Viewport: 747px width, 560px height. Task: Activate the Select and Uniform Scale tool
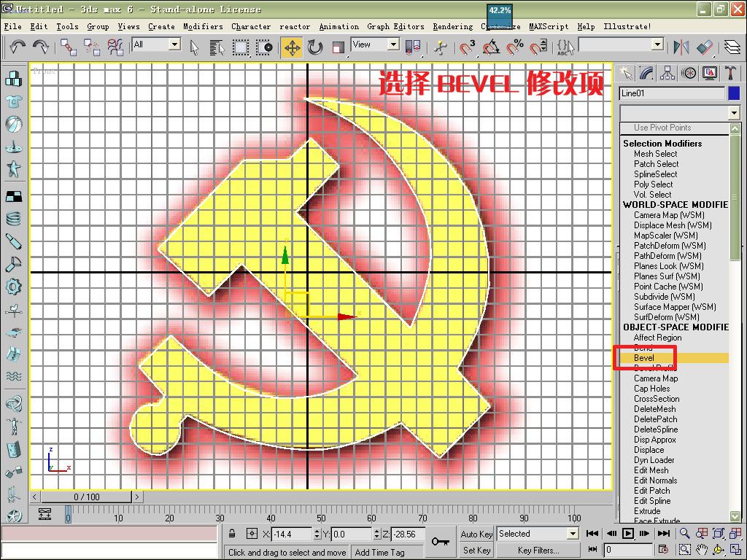pos(338,47)
